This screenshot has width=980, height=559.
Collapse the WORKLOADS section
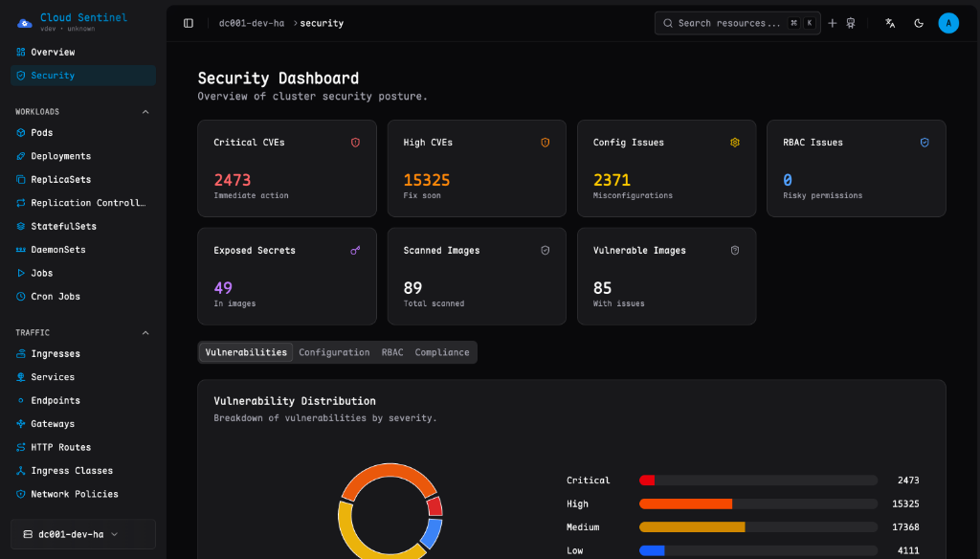click(145, 111)
